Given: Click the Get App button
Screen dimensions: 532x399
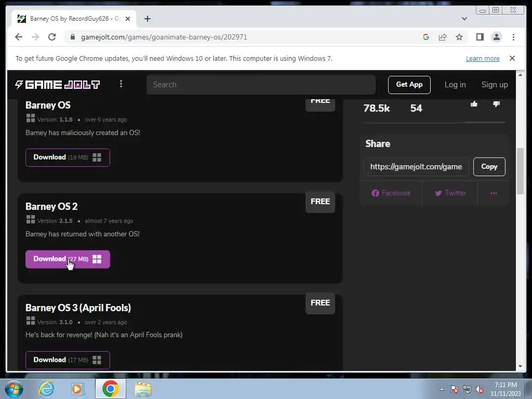Looking at the screenshot, I should click(409, 85).
